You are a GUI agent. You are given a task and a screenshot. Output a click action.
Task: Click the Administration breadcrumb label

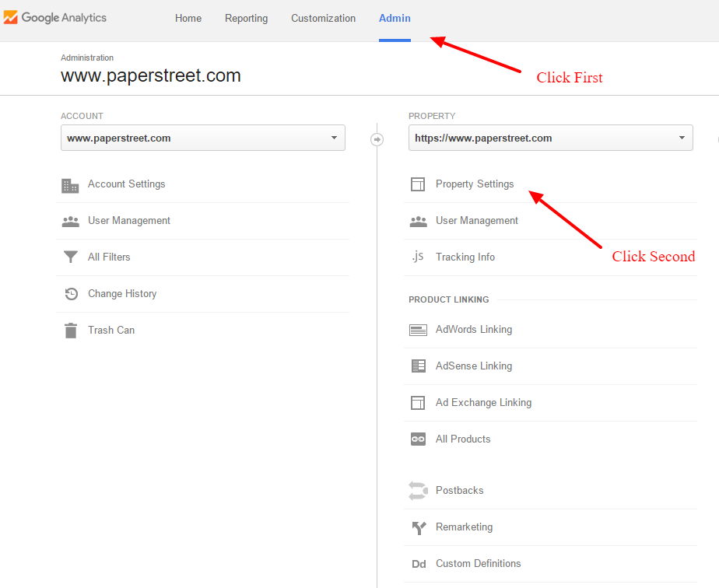click(87, 58)
